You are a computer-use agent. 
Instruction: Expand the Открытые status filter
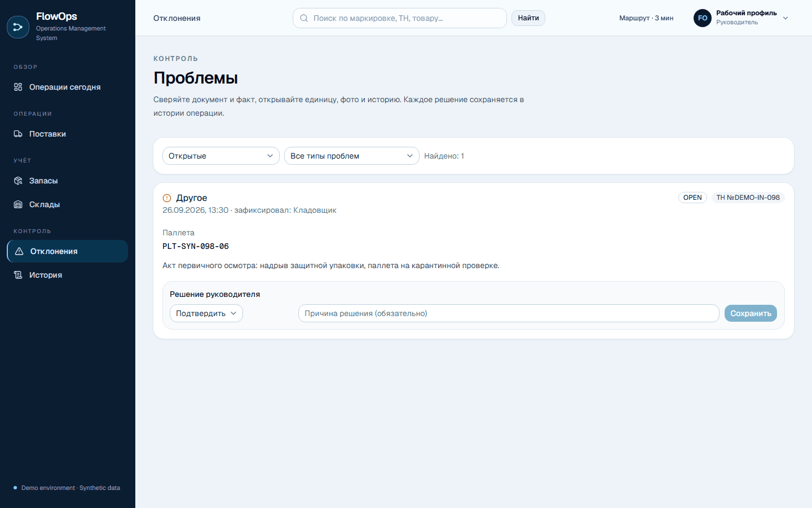(x=221, y=156)
